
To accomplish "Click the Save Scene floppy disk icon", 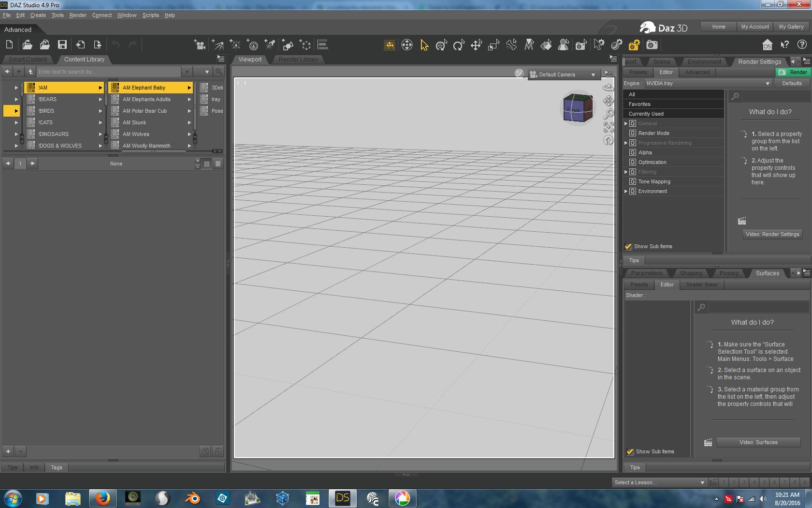I will point(62,45).
